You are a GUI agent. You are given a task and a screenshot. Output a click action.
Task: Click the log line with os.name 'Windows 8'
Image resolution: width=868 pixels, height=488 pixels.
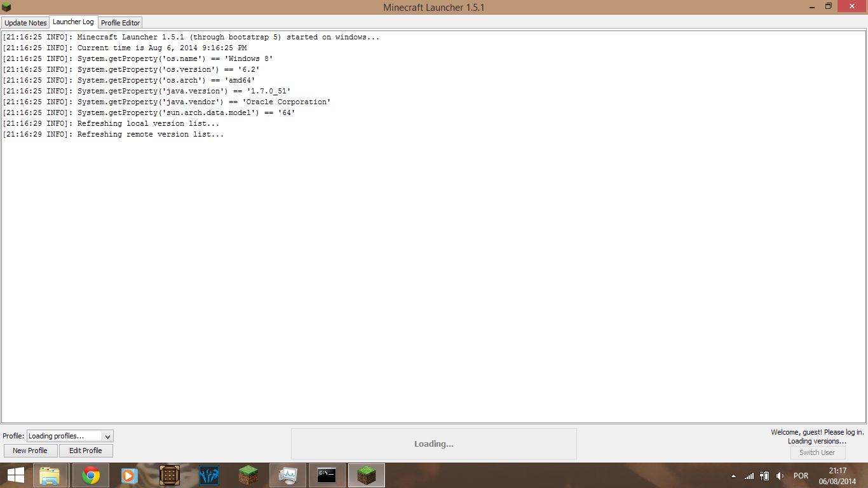click(138, 58)
